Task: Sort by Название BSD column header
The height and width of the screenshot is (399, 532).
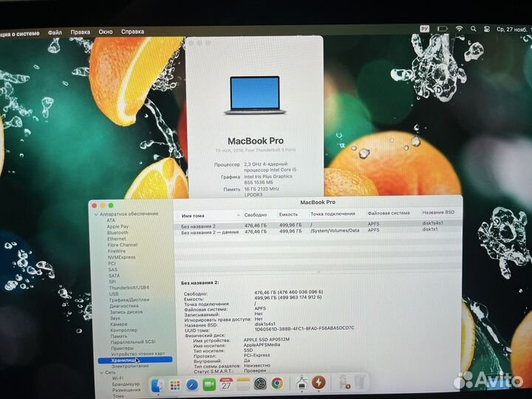Action: coord(438,212)
